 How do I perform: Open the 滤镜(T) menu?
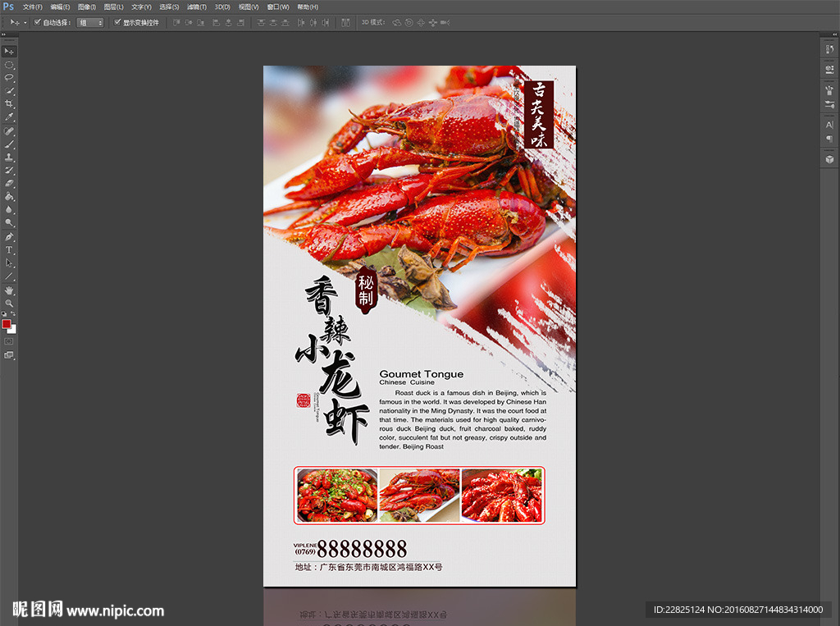click(197, 7)
